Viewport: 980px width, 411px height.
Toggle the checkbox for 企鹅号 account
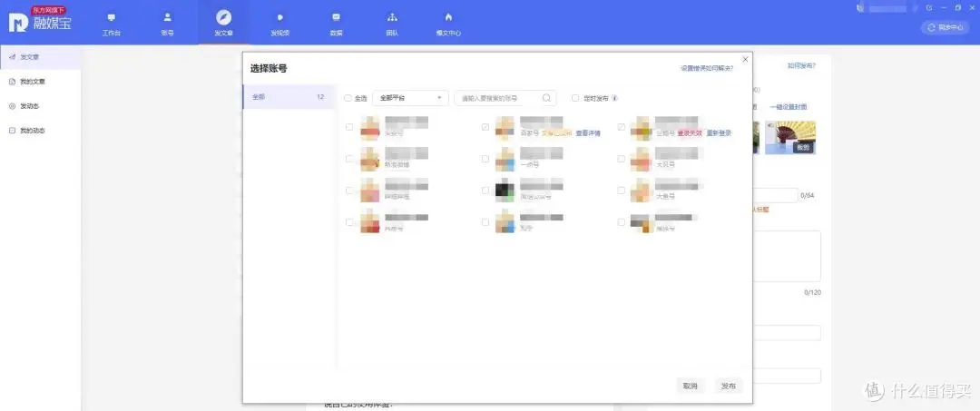click(x=621, y=127)
